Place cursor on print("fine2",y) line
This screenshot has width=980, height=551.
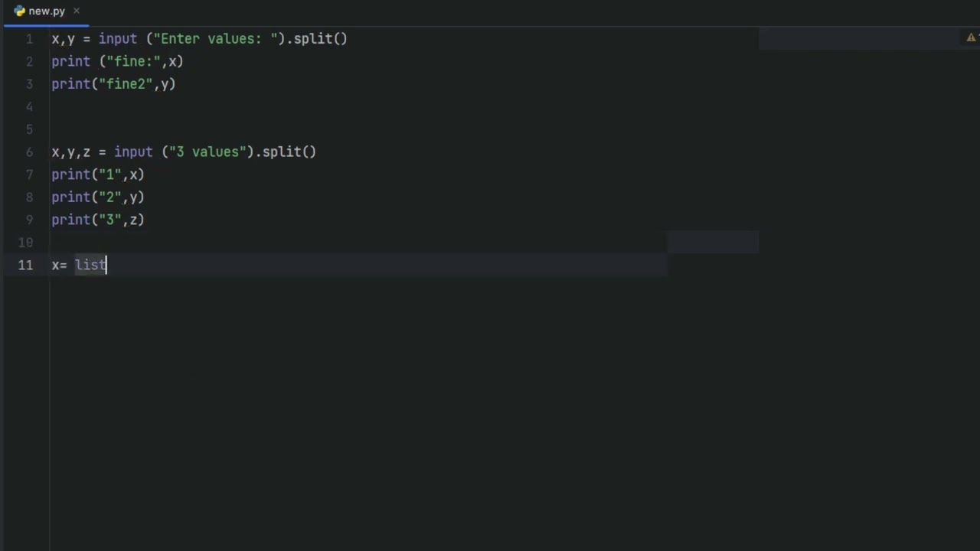pyautogui.click(x=113, y=84)
